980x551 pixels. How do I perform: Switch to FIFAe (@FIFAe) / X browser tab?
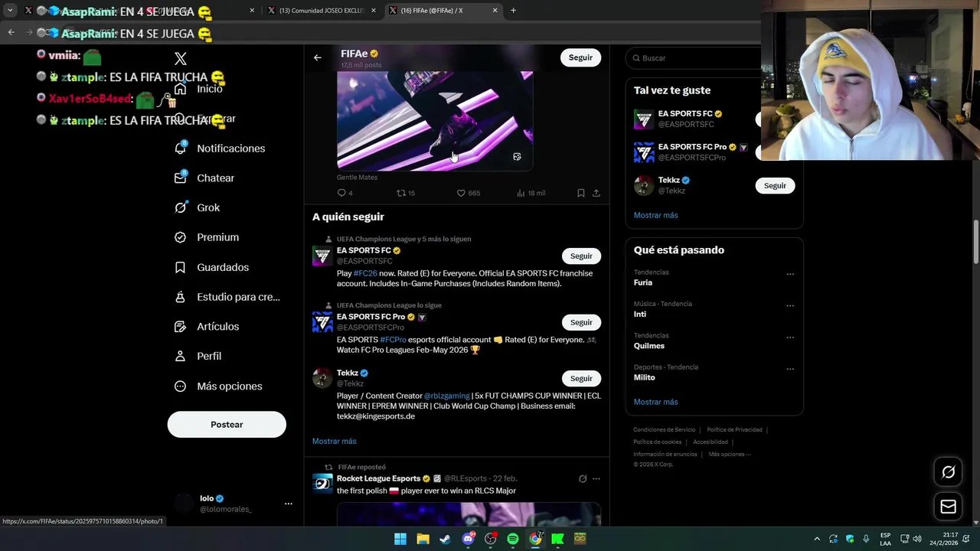tap(443, 11)
